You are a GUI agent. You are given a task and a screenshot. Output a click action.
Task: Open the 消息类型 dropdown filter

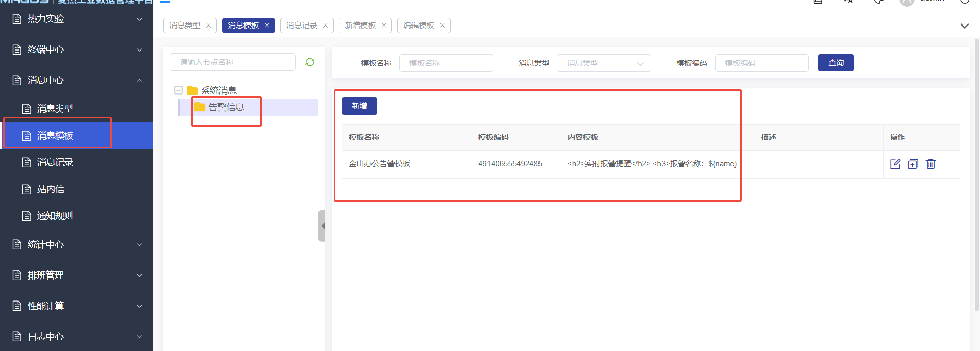click(603, 63)
